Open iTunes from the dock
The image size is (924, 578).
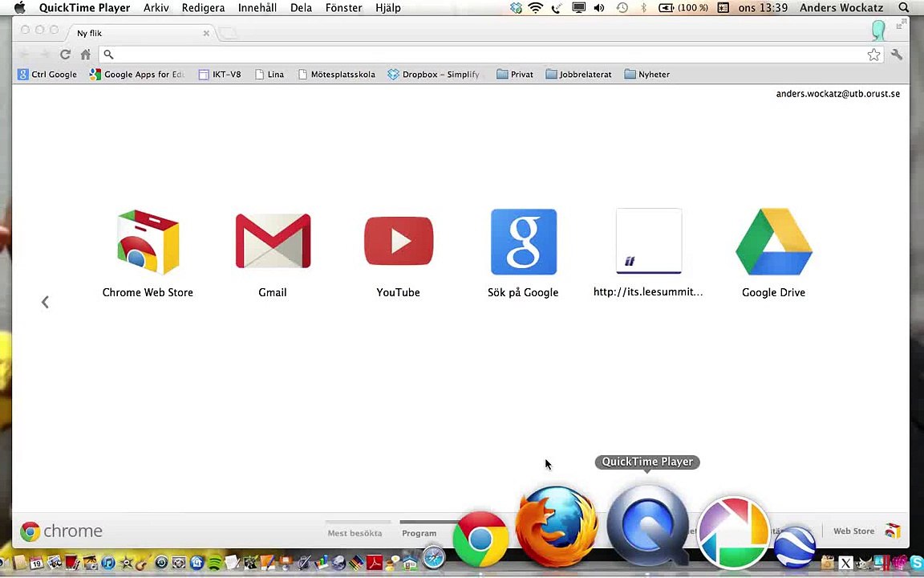tap(108, 563)
